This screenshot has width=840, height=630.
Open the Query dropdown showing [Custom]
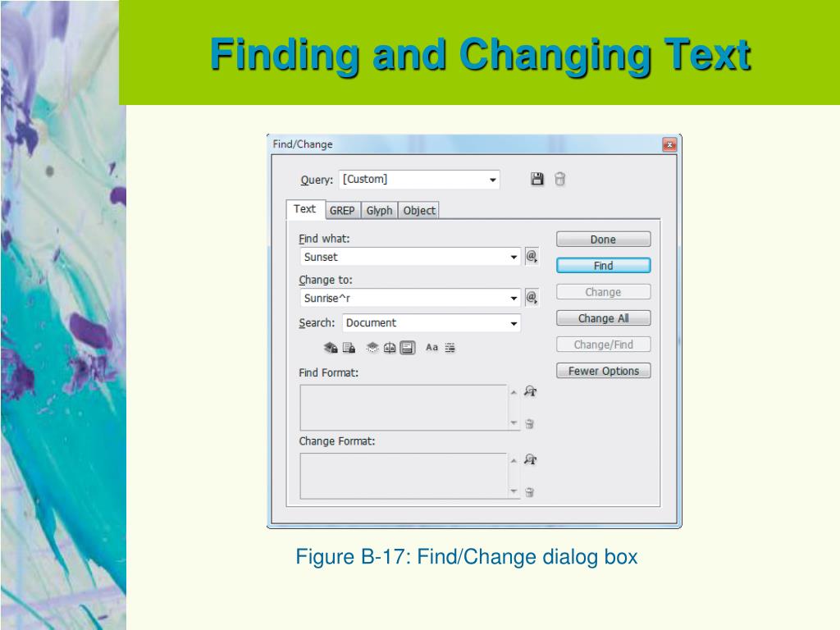click(x=419, y=180)
